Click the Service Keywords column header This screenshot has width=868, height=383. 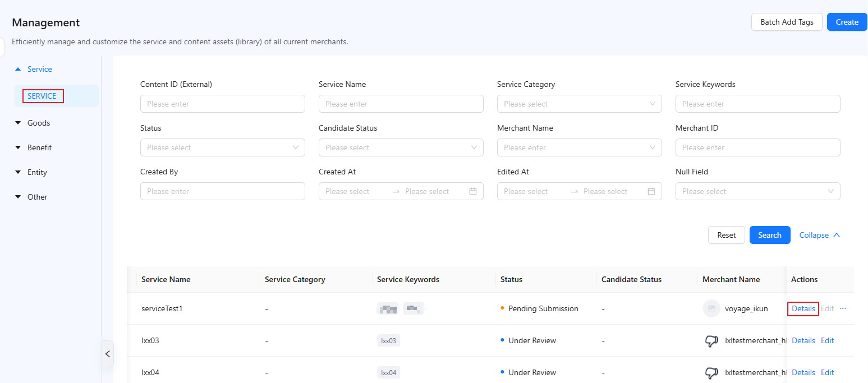408,279
